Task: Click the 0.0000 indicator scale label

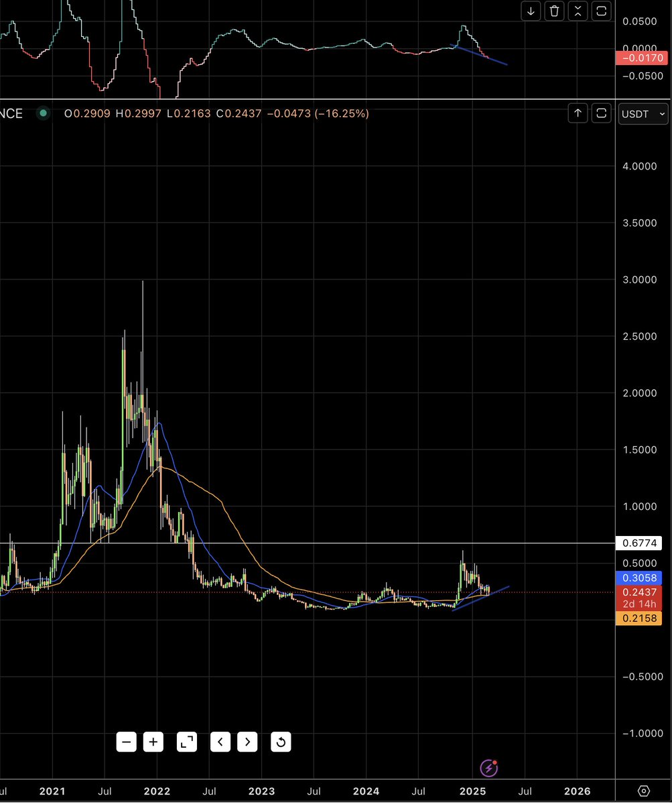Action: (639, 48)
